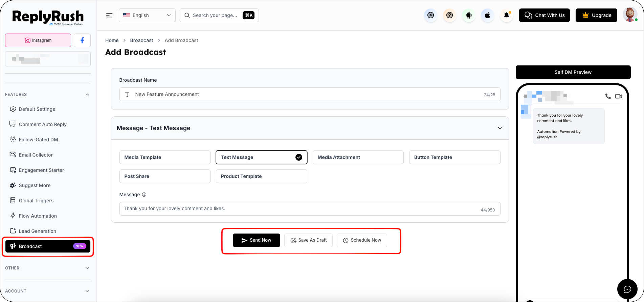Viewport: 644px width, 302px height.
Task: Click the Add Broadcast breadcrumb text
Action: pyautogui.click(x=181, y=40)
